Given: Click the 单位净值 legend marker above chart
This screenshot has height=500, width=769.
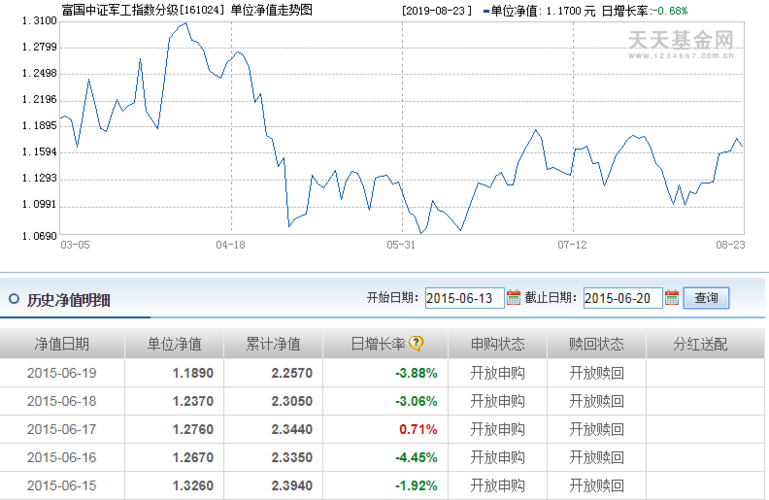Looking at the screenshot, I should click(x=486, y=11).
